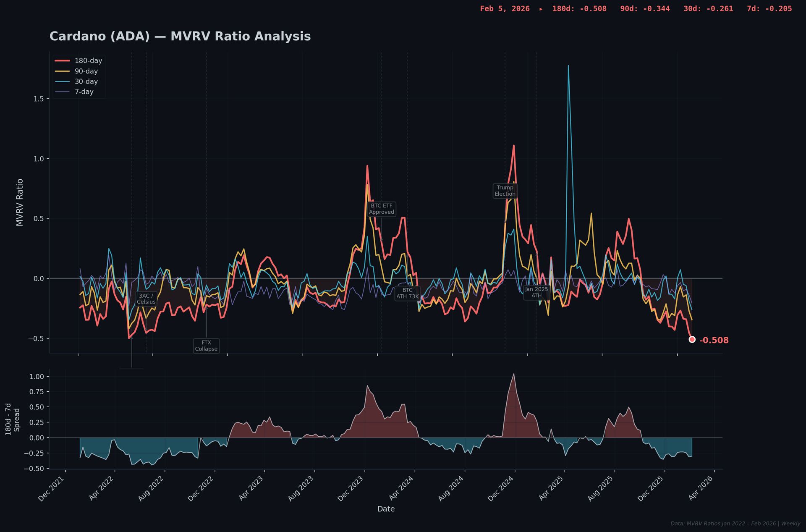Image resolution: width=806 pixels, height=532 pixels.
Task: Click the BTC ATH 73K annotation
Action: (407, 294)
